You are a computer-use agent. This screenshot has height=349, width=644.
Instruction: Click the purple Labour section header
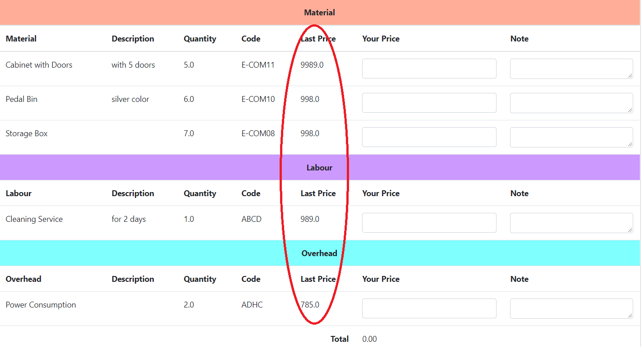coord(320,168)
